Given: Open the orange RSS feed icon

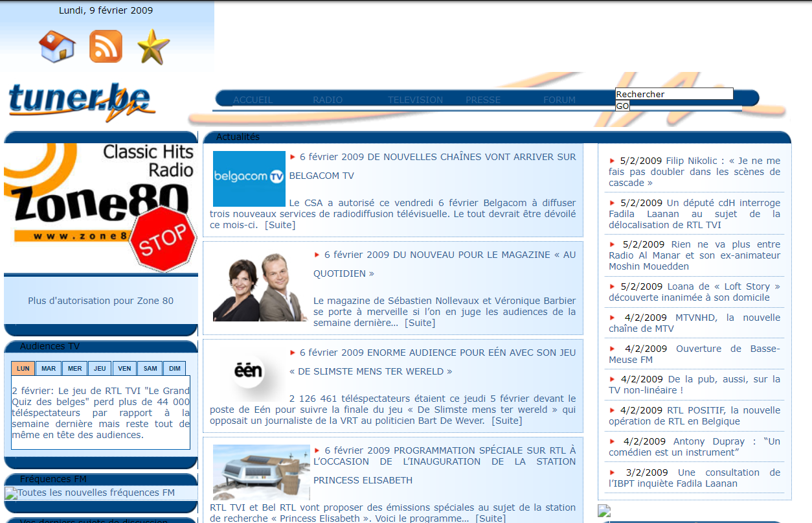Looking at the screenshot, I should pos(106,47).
